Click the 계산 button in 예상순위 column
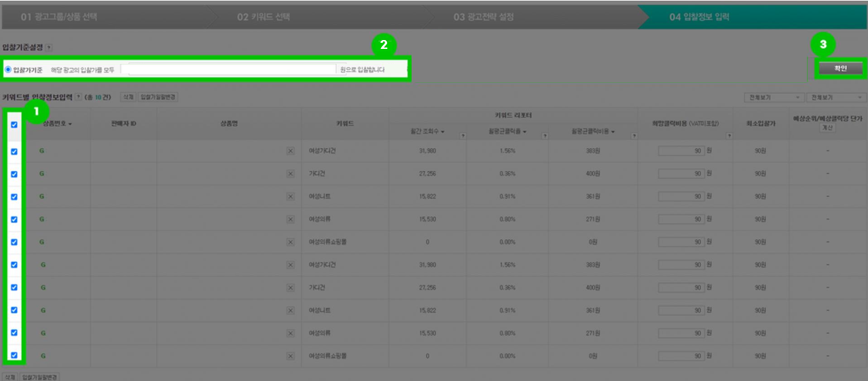The image size is (868, 381). (827, 127)
